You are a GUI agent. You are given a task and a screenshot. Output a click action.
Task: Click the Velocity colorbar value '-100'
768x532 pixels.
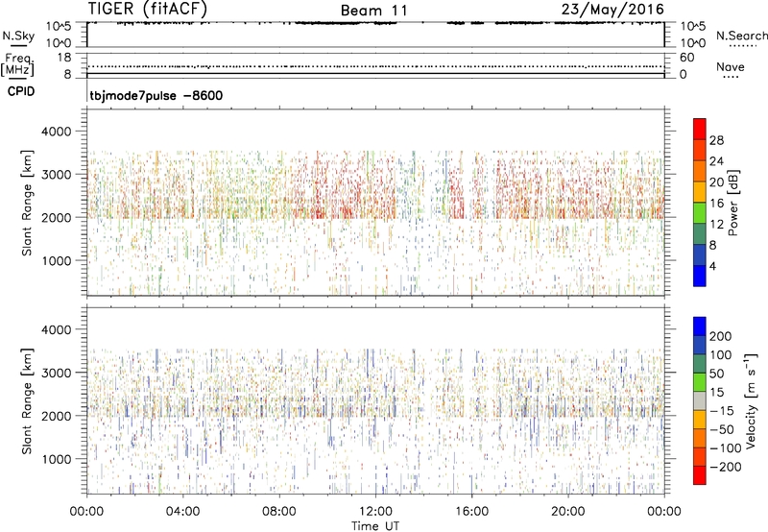tap(725, 447)
